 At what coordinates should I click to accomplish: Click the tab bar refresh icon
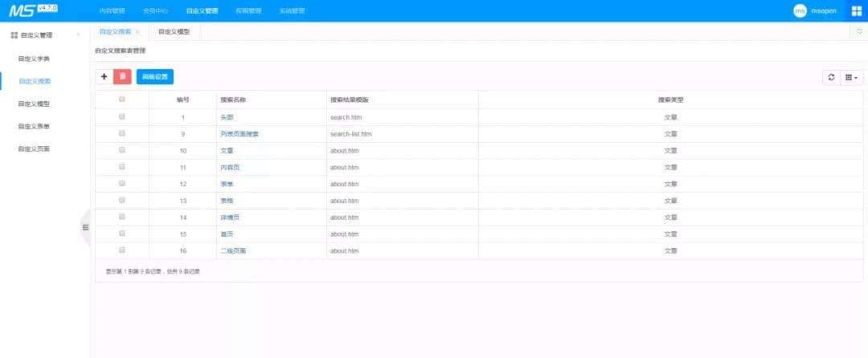[x=859, y=31]
